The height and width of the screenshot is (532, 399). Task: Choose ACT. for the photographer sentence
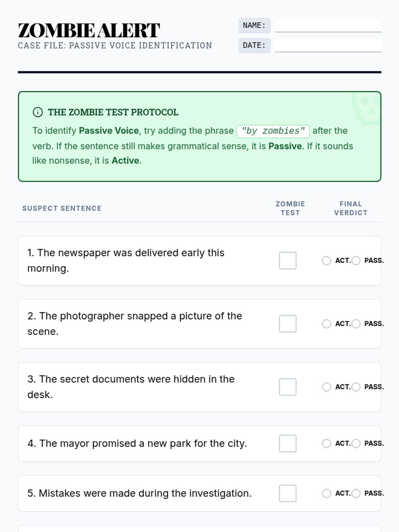click(x=327, y=324)
